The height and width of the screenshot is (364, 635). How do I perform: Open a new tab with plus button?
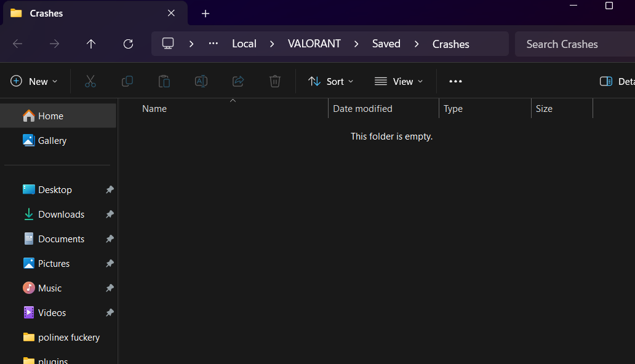click(206, 14)
